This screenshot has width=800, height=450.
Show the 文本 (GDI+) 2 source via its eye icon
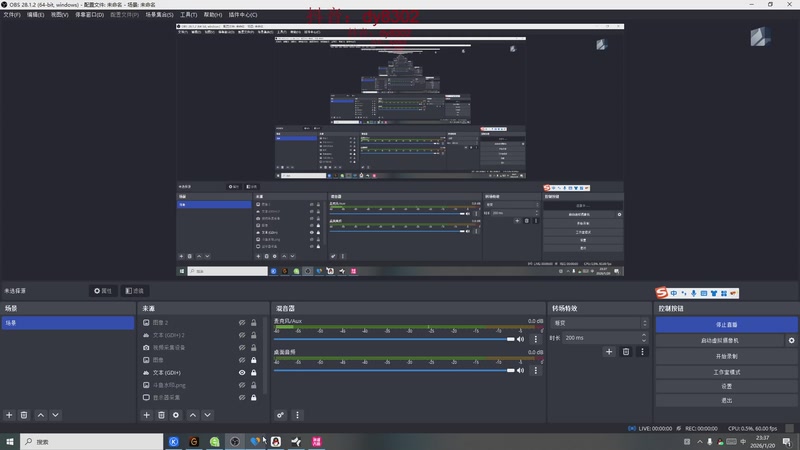(242, 335)
